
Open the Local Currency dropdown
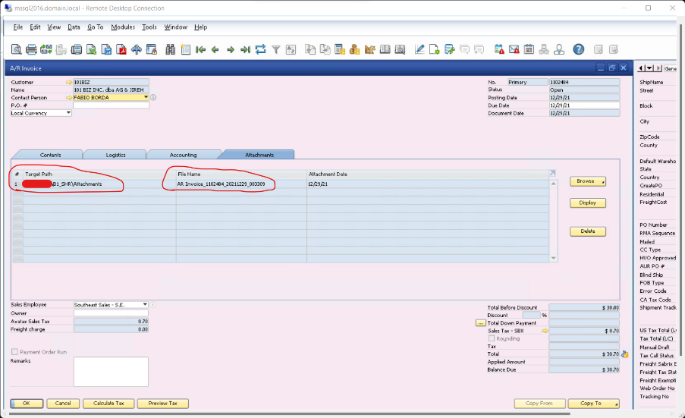click(x=69, y=113)
